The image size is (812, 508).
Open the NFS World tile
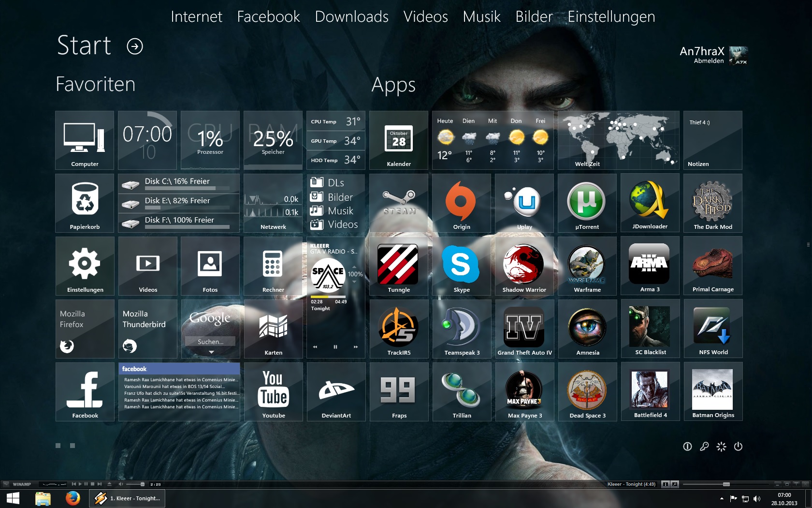pyautogui.click(x=713, y=329)
